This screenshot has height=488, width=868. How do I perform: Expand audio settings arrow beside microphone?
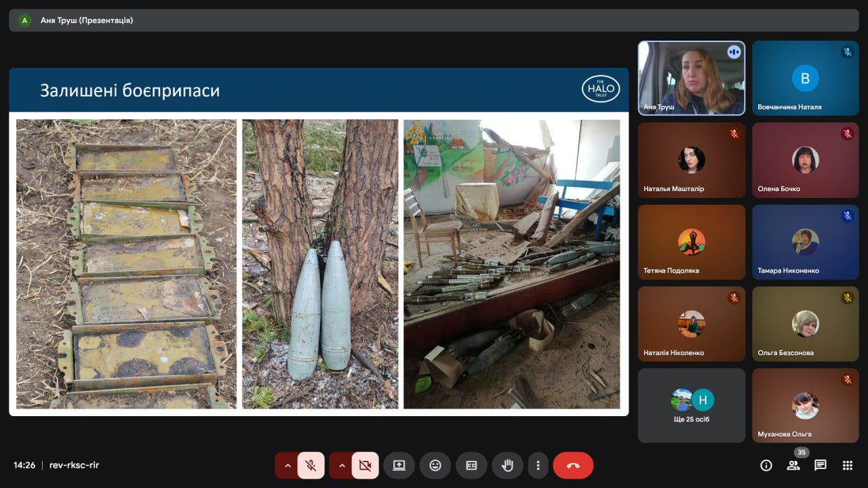288,466
